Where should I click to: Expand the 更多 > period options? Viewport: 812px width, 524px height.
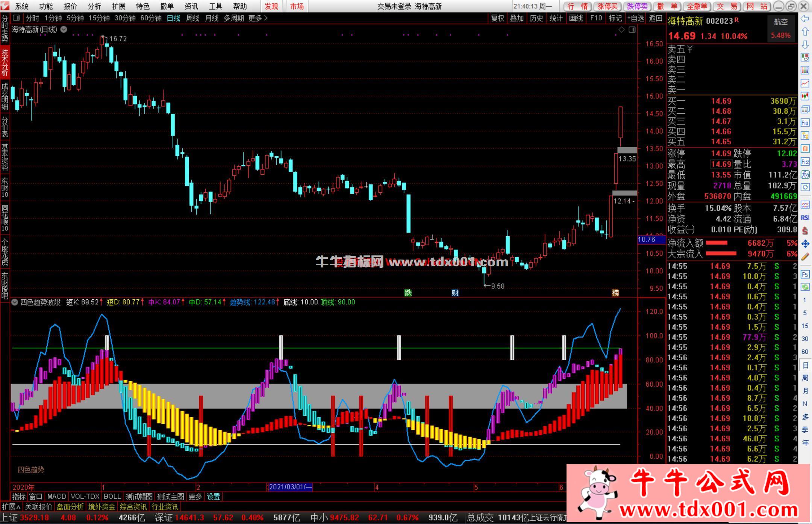tap(258, 18)
